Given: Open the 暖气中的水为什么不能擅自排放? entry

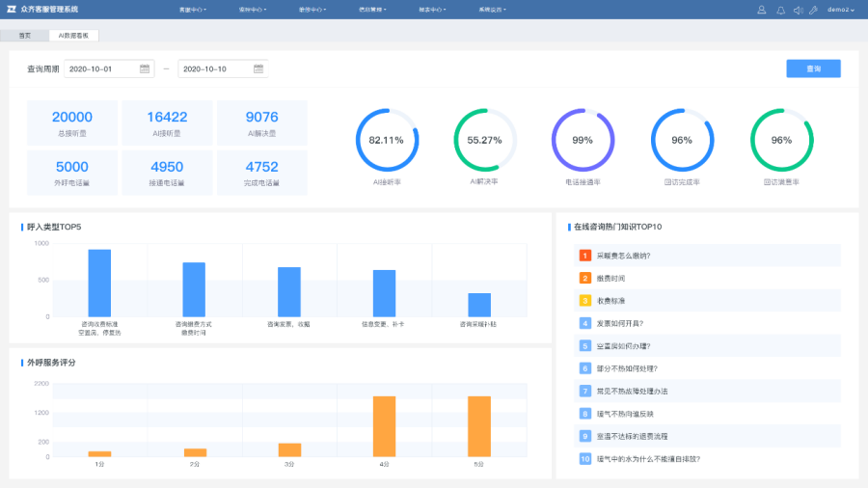Looking at the screenshot, I should pos(708,459).
